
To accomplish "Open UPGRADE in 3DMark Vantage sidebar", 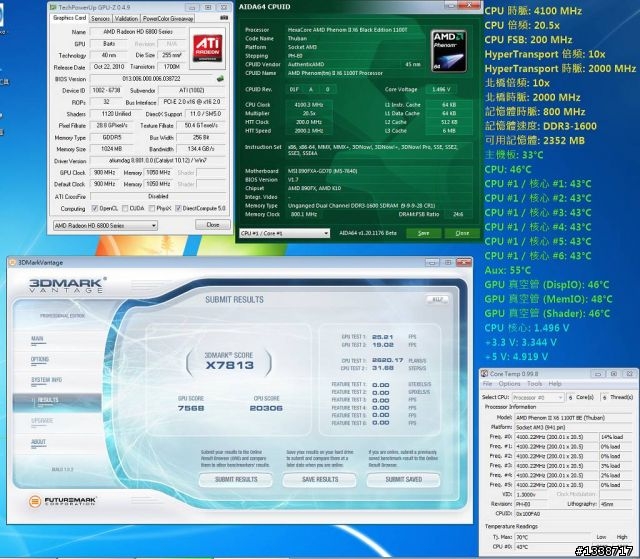I will point(42,421).
